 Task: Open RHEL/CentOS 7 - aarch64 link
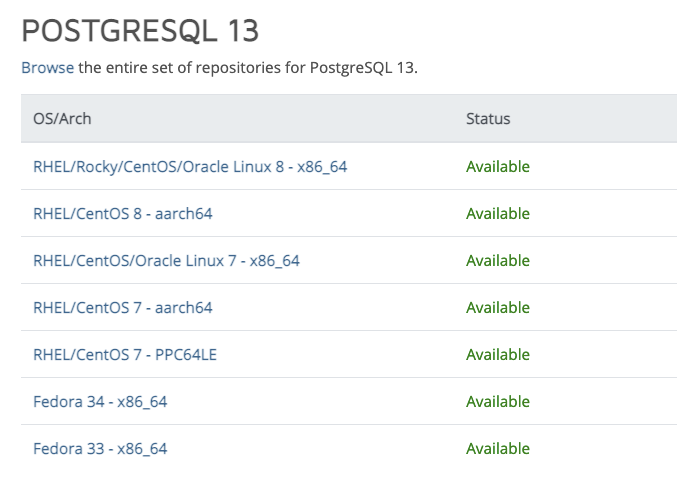pyautogui.click(x=123, y=308)
